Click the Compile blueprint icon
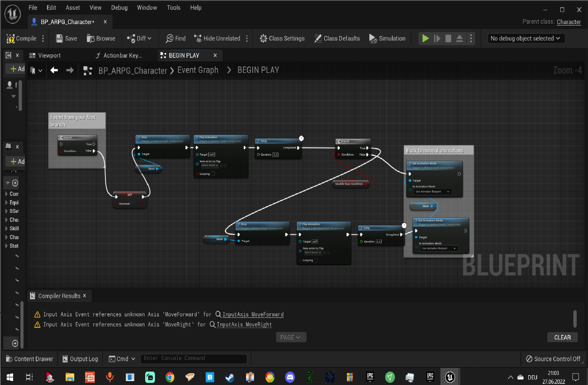This screenshot has width=588, height=385. coord(11,38)
